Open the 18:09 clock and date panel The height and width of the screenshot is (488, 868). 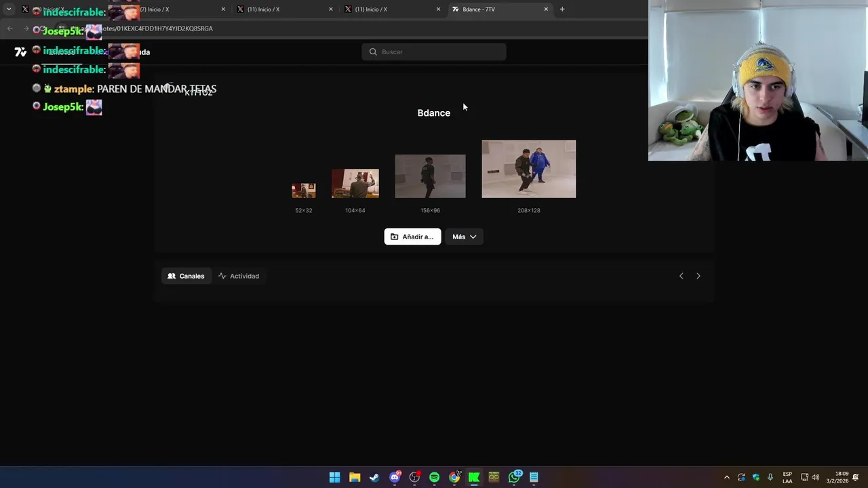click(837, 477)
